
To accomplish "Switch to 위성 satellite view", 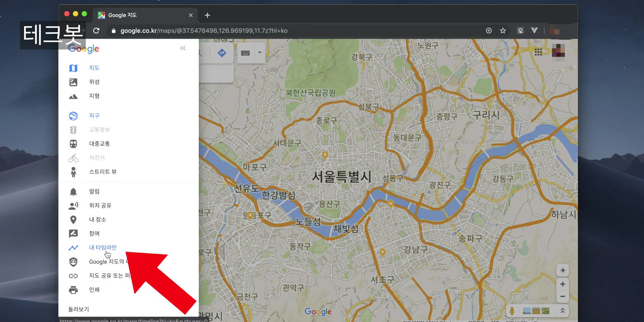I will pyautogui.click(x=94, y=82).
